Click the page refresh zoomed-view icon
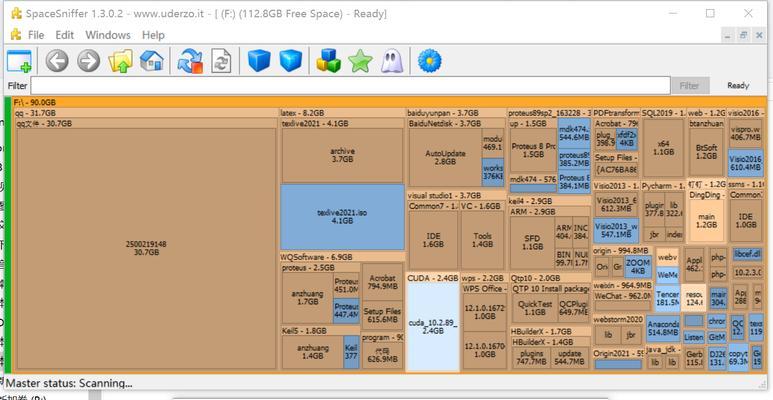The image size is (773, 400). 221,62
